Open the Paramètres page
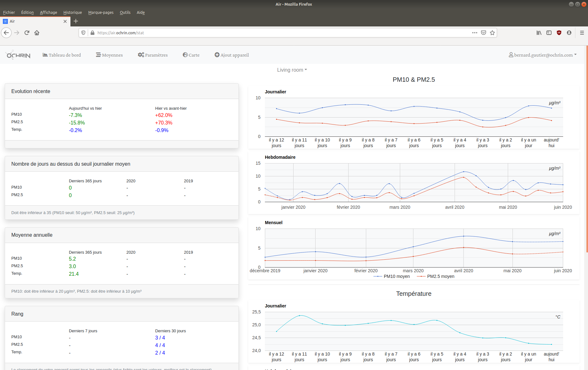Screen dimensions: 588x370 153,55
